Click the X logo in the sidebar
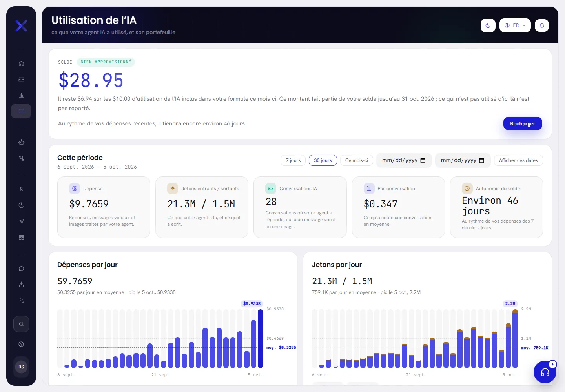The width and height of the screenshot is (565, 392). click(x=21, y=26)
